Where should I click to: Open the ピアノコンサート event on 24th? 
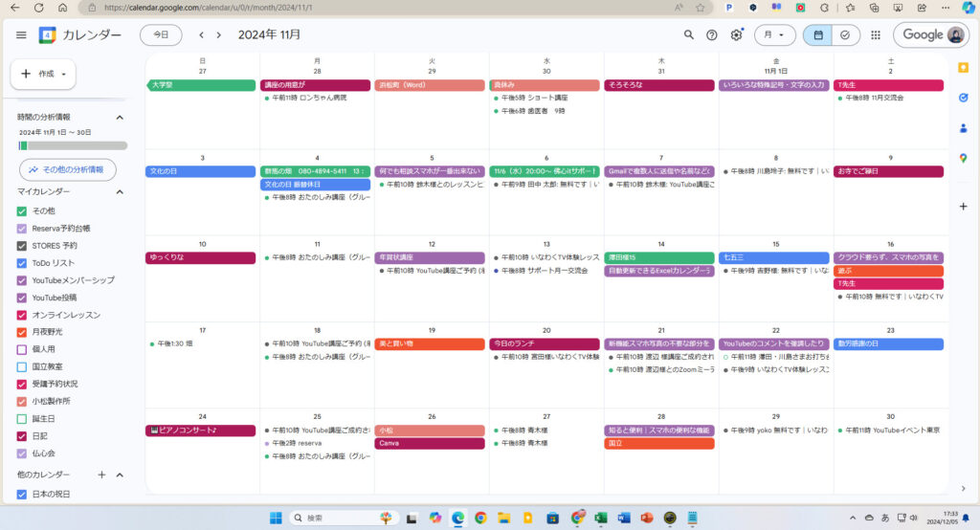[x=201, y=431]
